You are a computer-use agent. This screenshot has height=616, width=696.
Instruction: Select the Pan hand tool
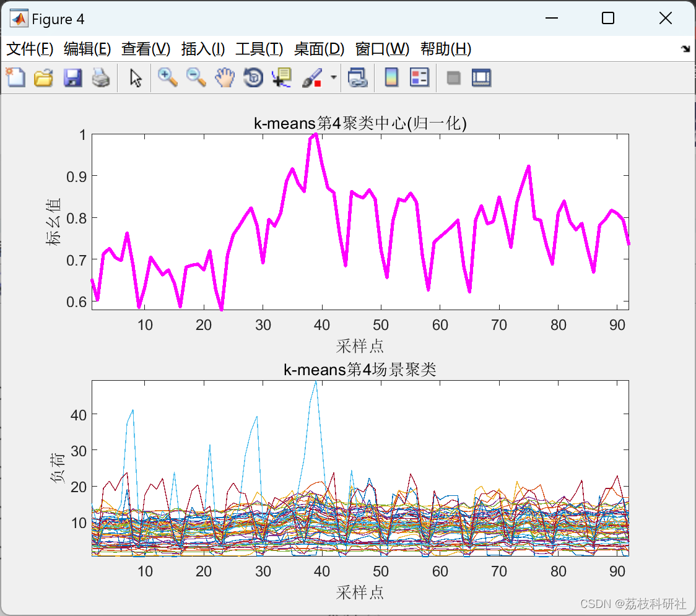[x=225, y=77]
